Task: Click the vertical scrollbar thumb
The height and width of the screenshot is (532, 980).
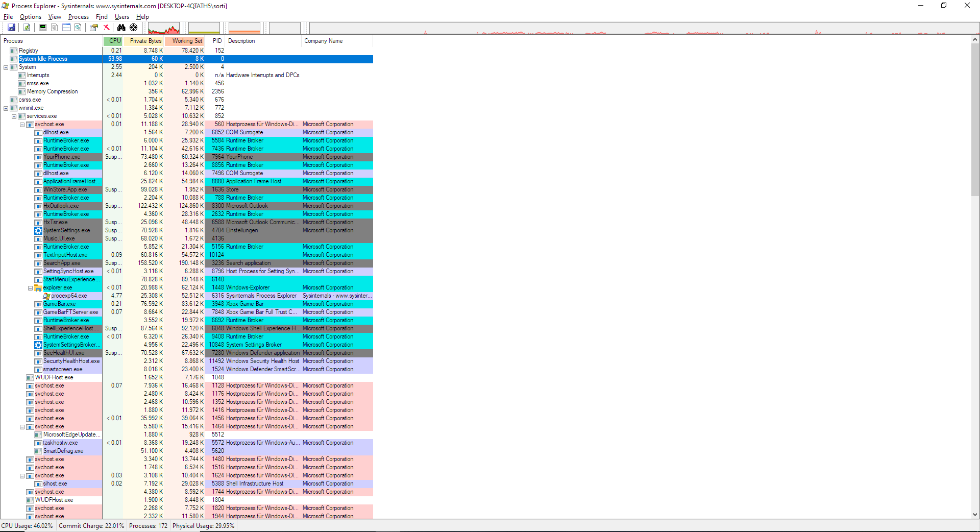Action: (x=975, y=119)
